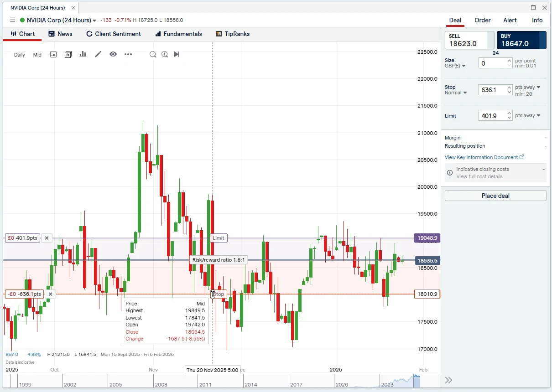
Task: Click the 18635.5 current price tag
Action: click(x=427, y=261)
